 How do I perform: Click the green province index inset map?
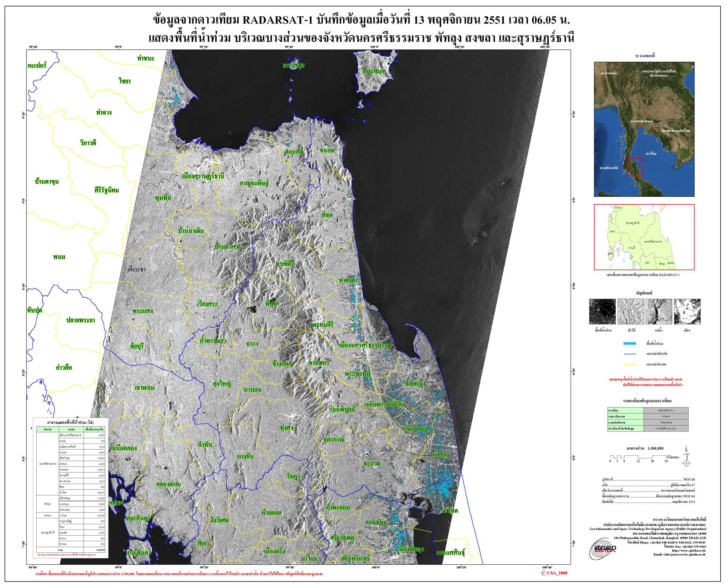point(644,237)
